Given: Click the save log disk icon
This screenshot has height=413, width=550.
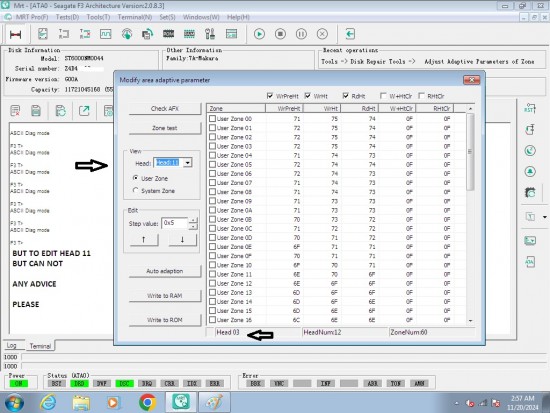Looking at the screenshot, I should pyautogui.click(x=36, y=111).
